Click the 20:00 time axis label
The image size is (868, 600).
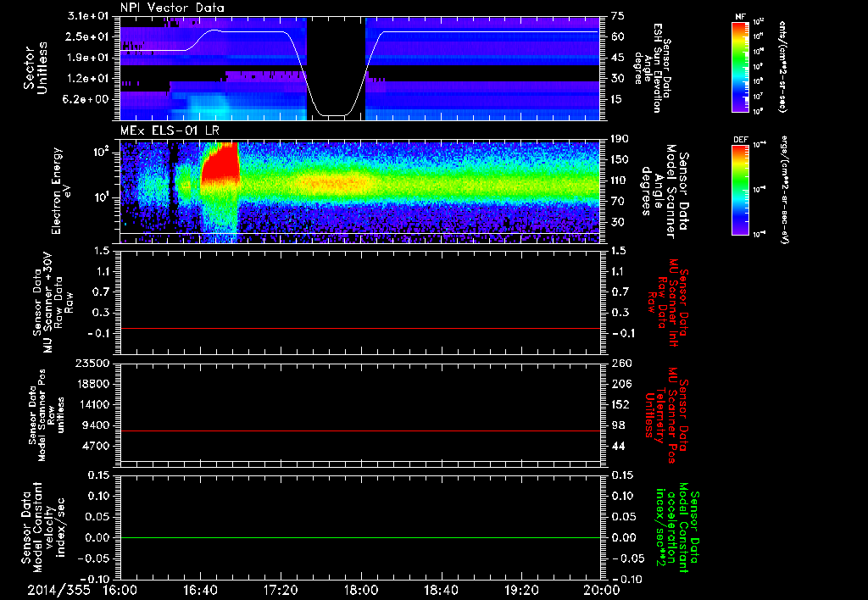[x=602, y=590]
